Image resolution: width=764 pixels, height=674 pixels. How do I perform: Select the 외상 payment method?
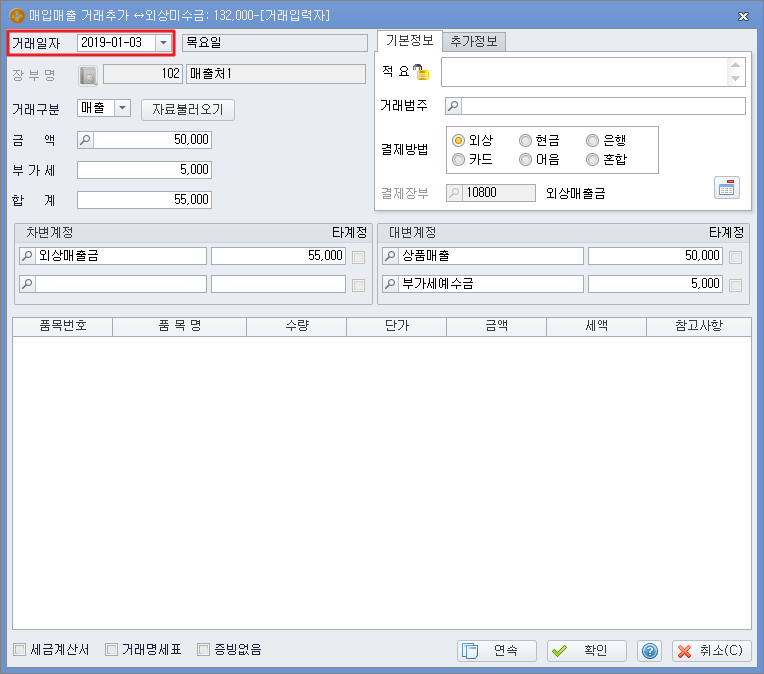[458, 141]
